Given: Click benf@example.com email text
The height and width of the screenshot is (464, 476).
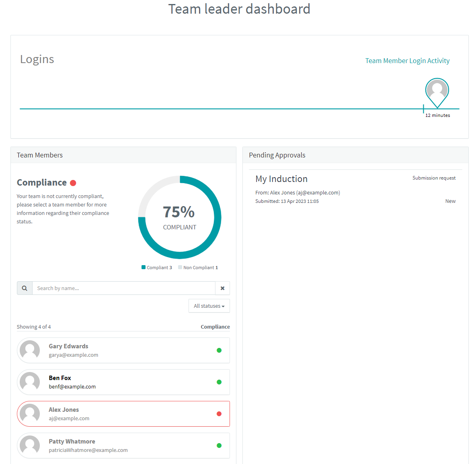Looking at the screenshot, I should tap(72, 386).
